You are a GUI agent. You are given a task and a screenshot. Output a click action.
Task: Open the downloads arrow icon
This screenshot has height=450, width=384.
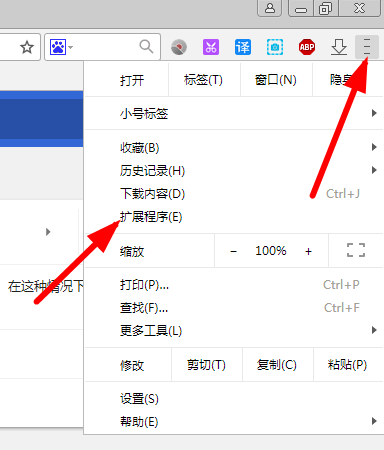click(339, 47)
